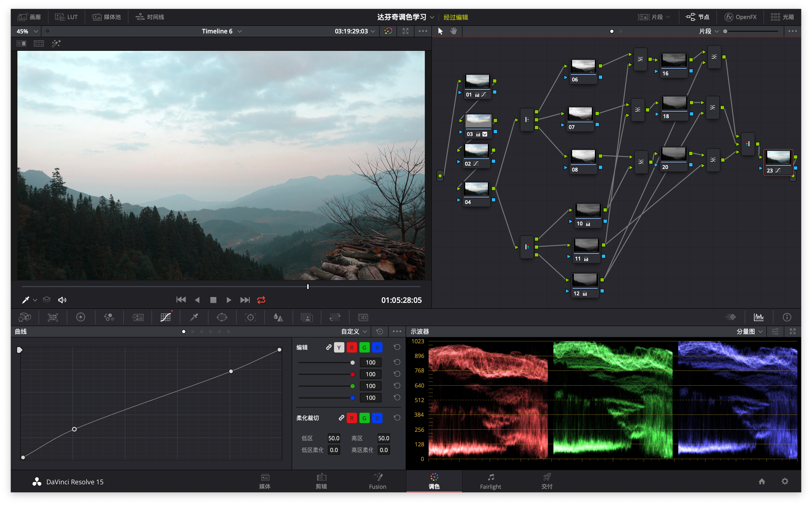Select the Qualifier eyedropper tool icon
Image resolution: width=812 pixels, height=505 pixels.
[x=194, y=317]
